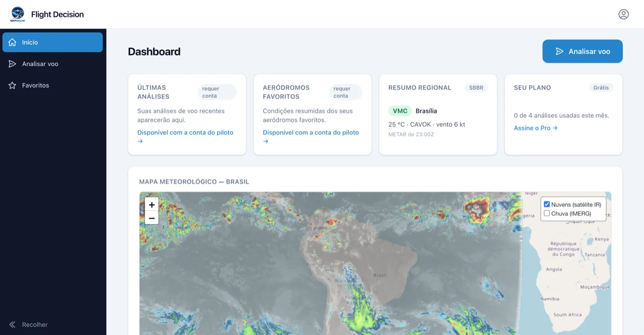Open Favoritos in the sidebar

tap(53, 85)
